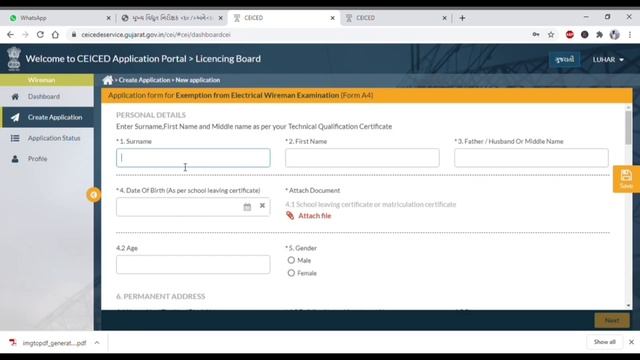Focus the Age input field
Viewport: 640px width, 360px height.
[193, 264]
